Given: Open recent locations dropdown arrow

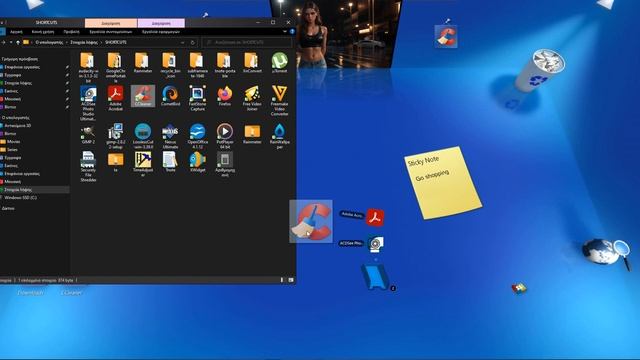Looking at the screenshot, I should (11, 42).
